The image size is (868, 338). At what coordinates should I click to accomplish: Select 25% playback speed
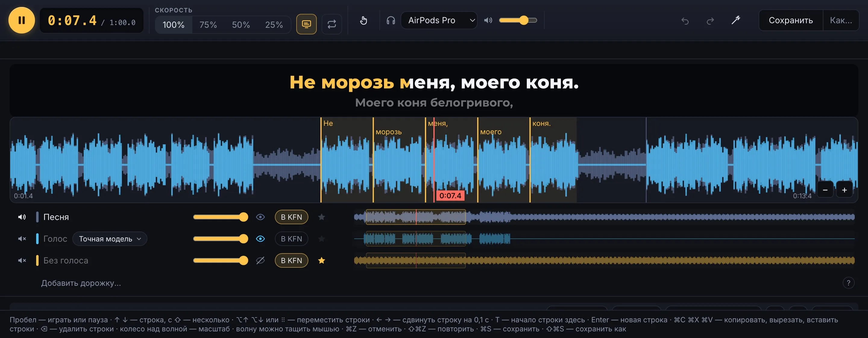[x=274, y=25]
